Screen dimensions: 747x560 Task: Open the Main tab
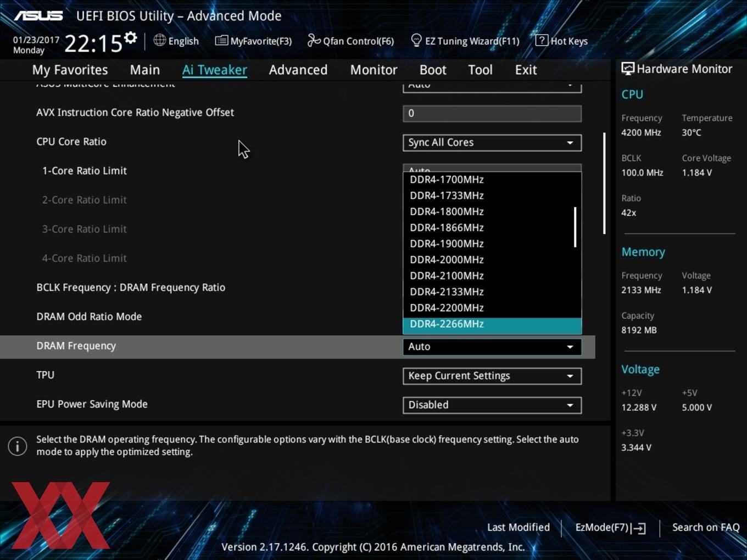[x=144, y=70]
